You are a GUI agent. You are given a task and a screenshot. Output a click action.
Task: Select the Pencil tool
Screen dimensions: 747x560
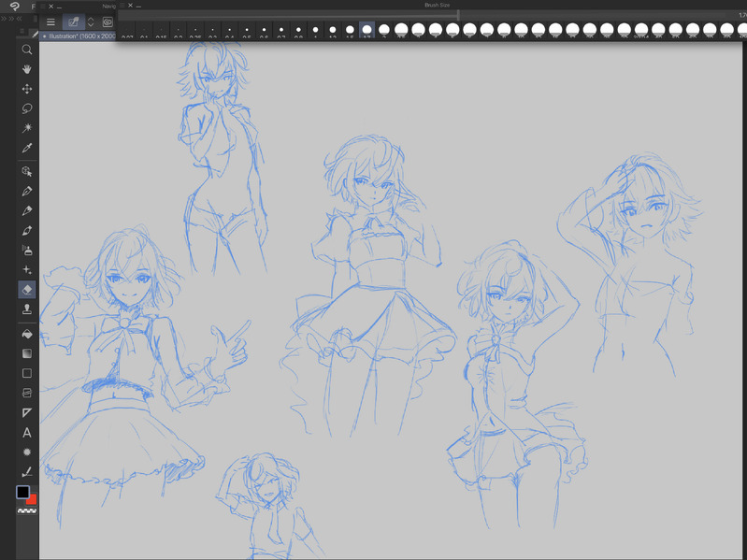point(27,211)
